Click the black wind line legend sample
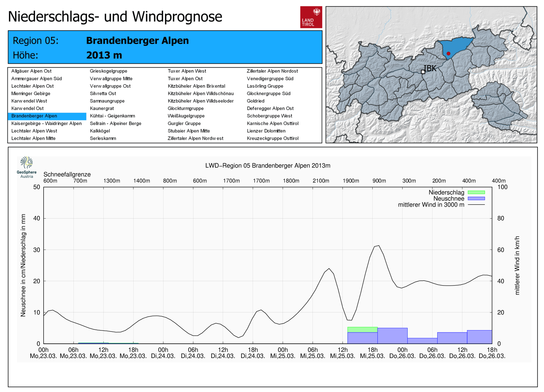Screen dimensions: 544x392 click(x=476, y=205)
